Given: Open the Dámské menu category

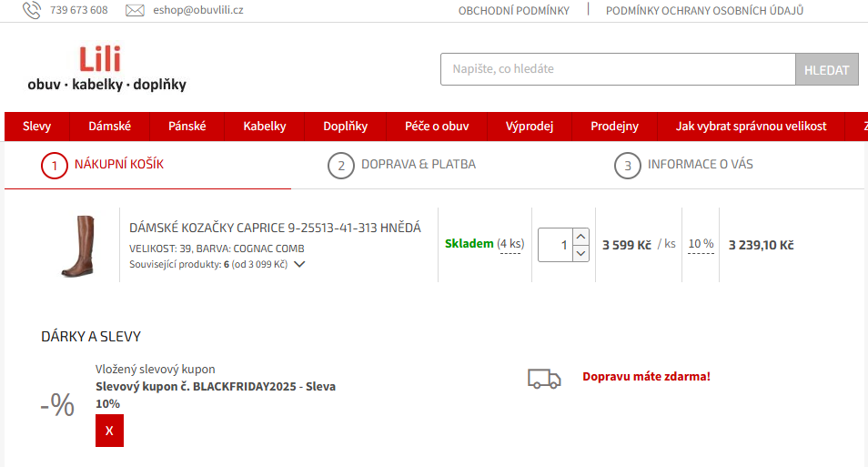Looking at the screenshot, I should coord(110,127).
